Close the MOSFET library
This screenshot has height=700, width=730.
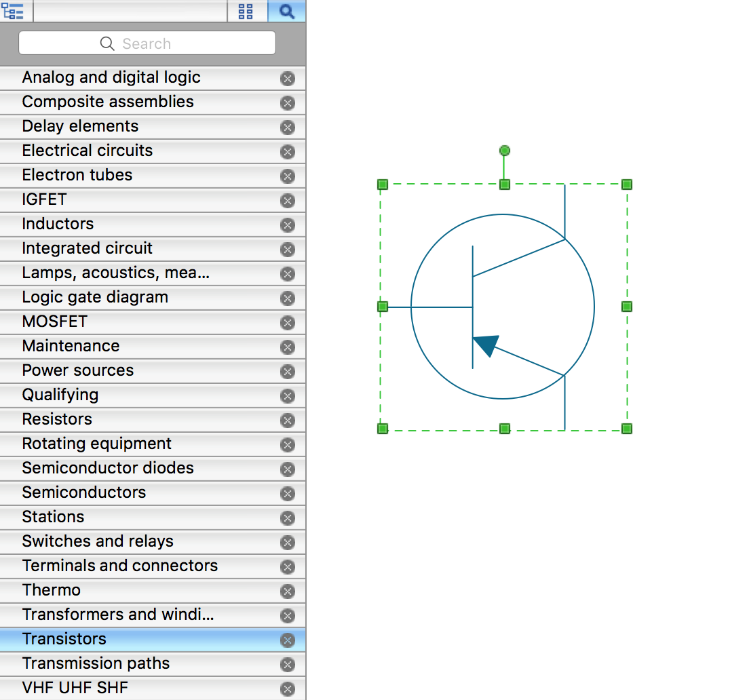288,323
